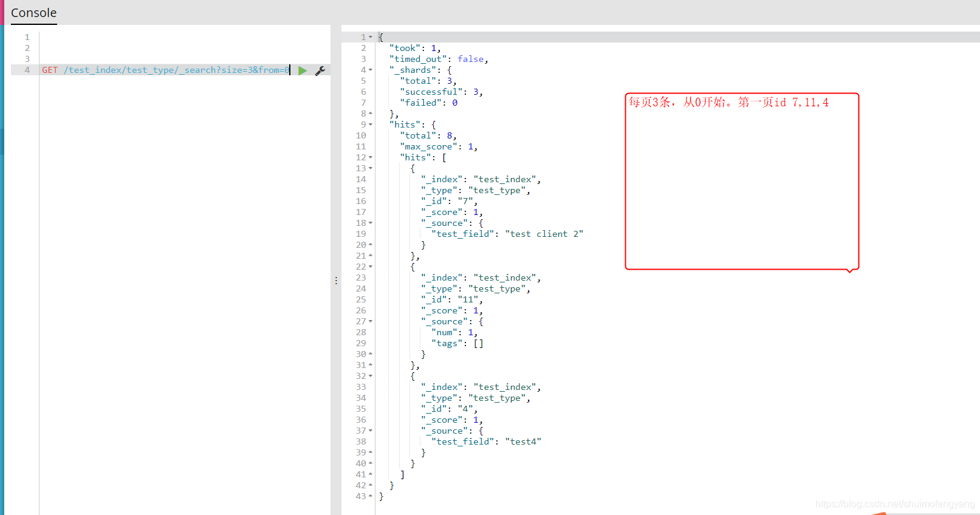Click the "num": 1 line

(454, 332)
